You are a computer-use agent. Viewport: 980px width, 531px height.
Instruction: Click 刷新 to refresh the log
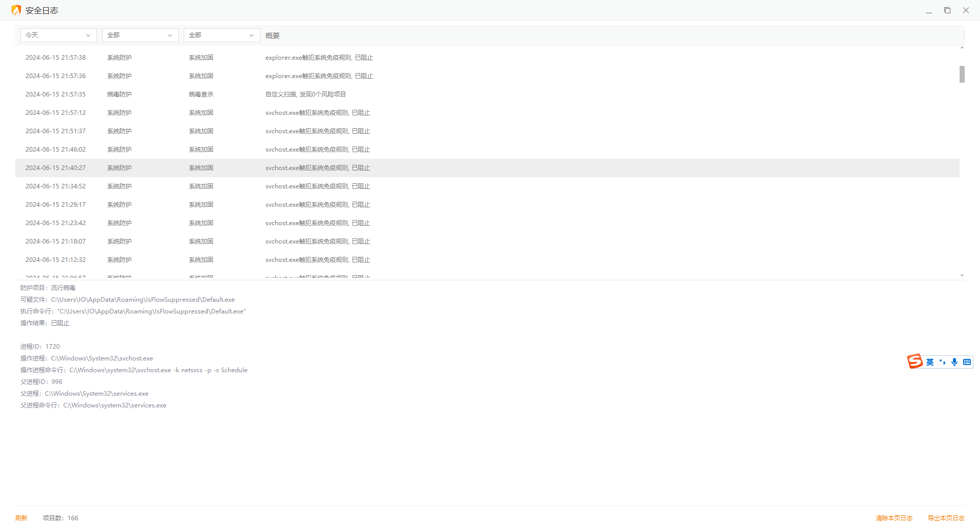pyautogui.click(x=21, y=518)
